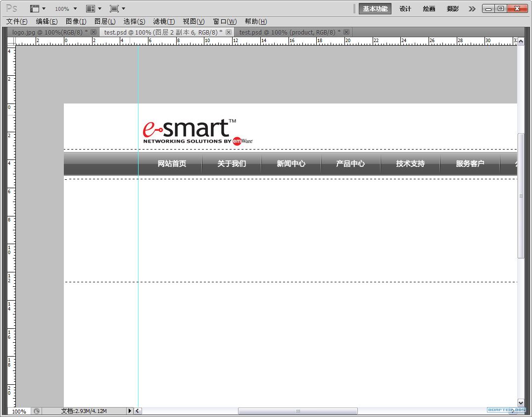Click the status bar share icon

(x=36, y=411)
